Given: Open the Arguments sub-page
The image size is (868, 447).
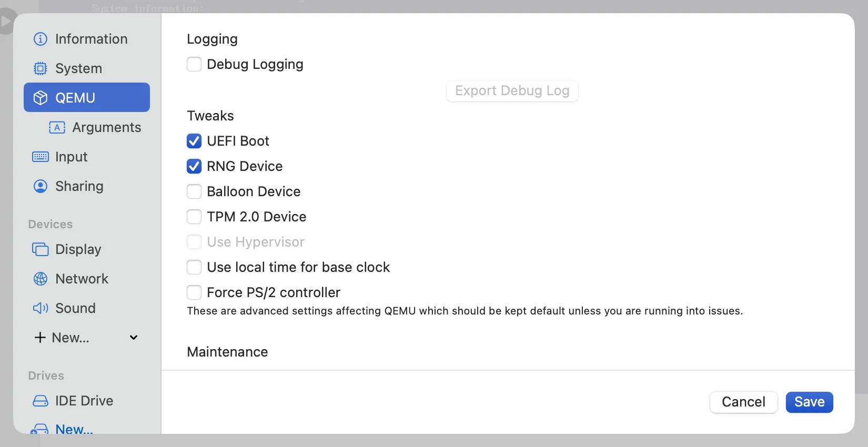Looking at the screenshot, I should click(x=87, y=127).
